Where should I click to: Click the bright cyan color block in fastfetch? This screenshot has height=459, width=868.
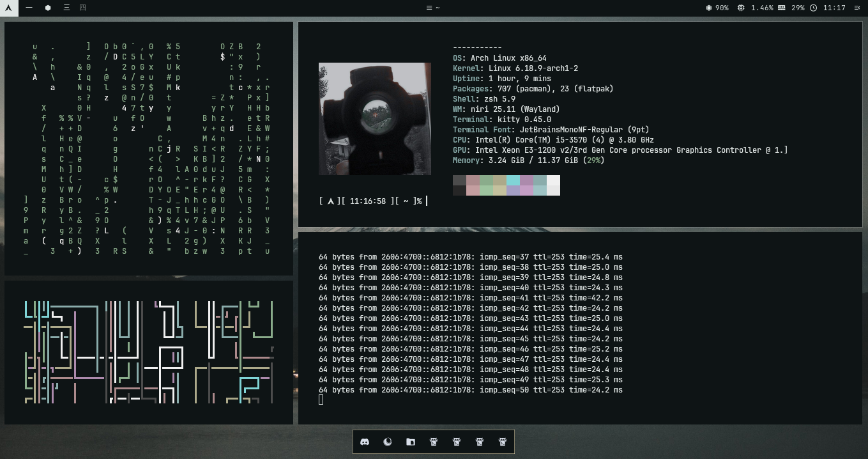[x=513, y=180]
